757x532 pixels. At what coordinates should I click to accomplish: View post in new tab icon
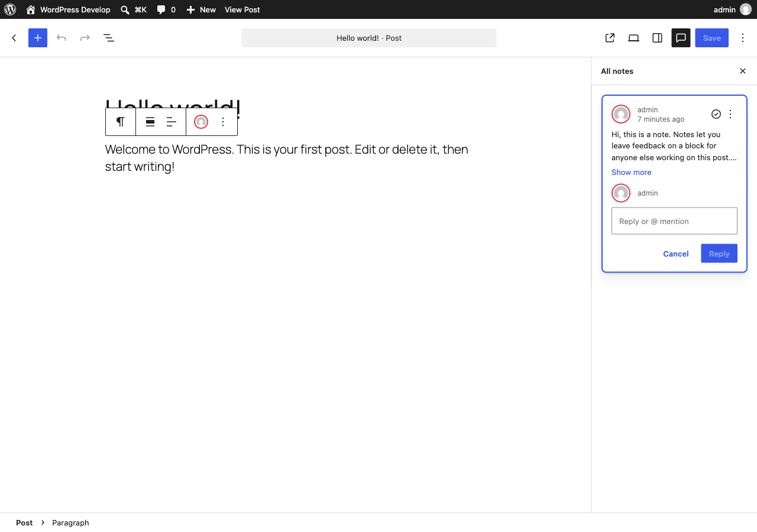pyautogui.click(x=610, y=38)
